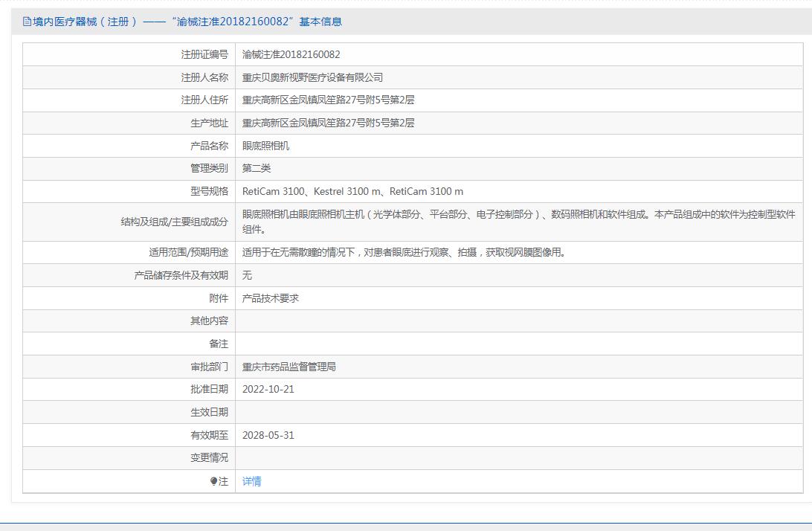Select the structure description starting 眼底照相机由
This screenshot has width=812, height=531.
pyautogui.click(x=519, y=222)
